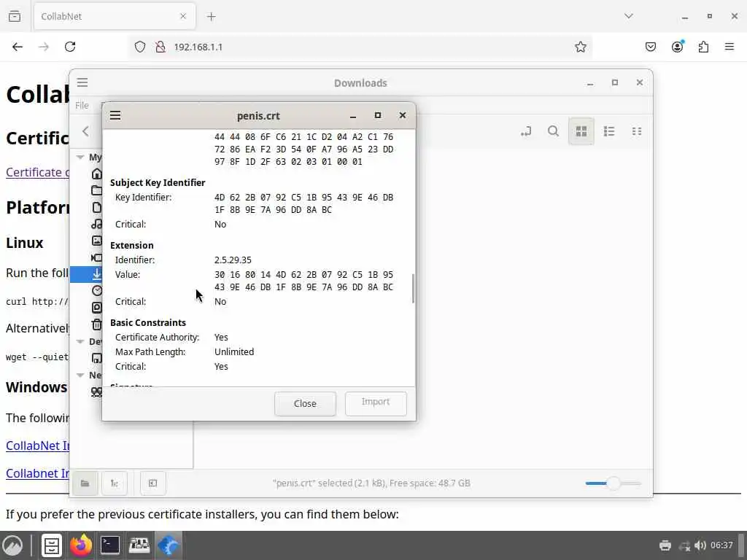Click the first CollabNet installer link
This screenshot has width=747, height=560.
(37, 446)
